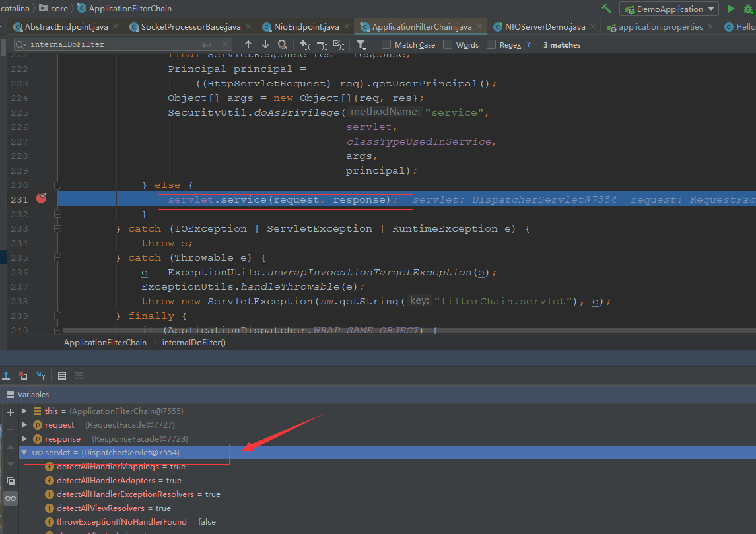Click breakpoint marker on line 231
The image size is (756, 534).
tap(42, 197)
